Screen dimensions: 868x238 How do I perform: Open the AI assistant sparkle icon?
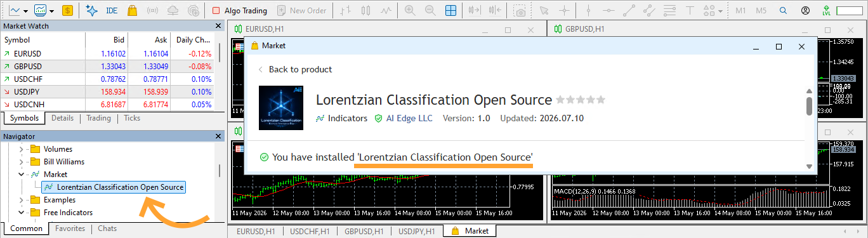pyautogui.click(x=91, y=11)
